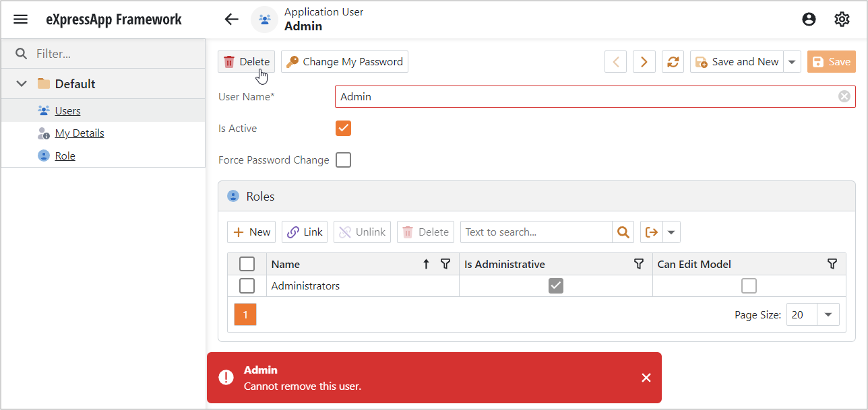Uncheck the Is Active checkbox

[343, 128]
